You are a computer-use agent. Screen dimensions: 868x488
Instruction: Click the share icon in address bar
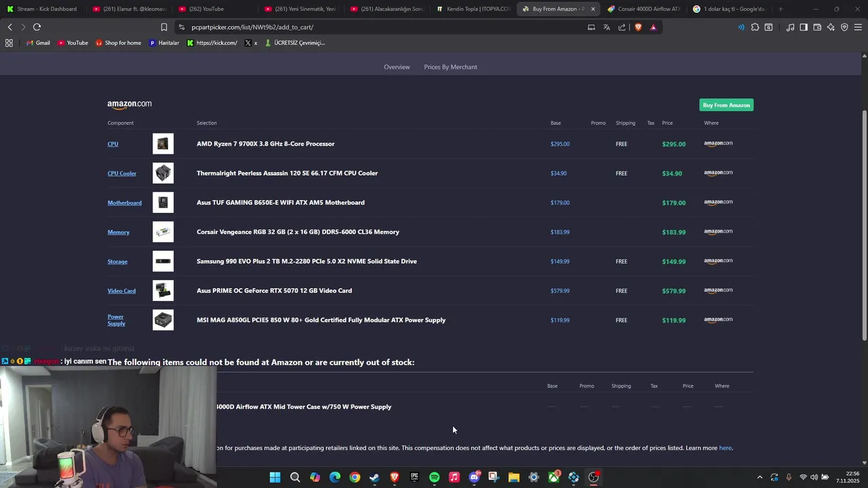(622, 27)
